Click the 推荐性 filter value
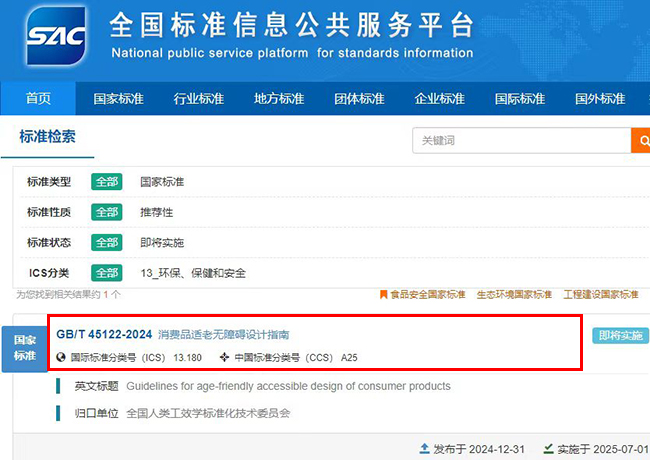This screenshot has width=650, height=460. coord(157,212)
